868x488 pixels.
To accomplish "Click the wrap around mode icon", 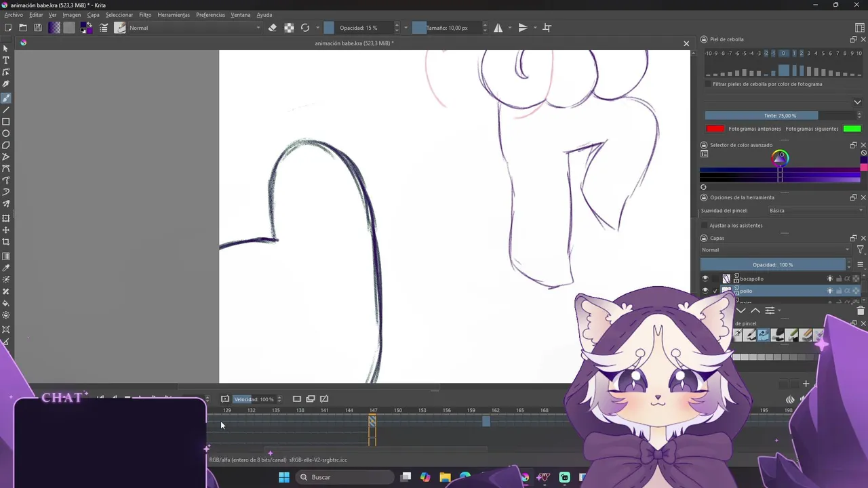I will (x=547, y=28).
